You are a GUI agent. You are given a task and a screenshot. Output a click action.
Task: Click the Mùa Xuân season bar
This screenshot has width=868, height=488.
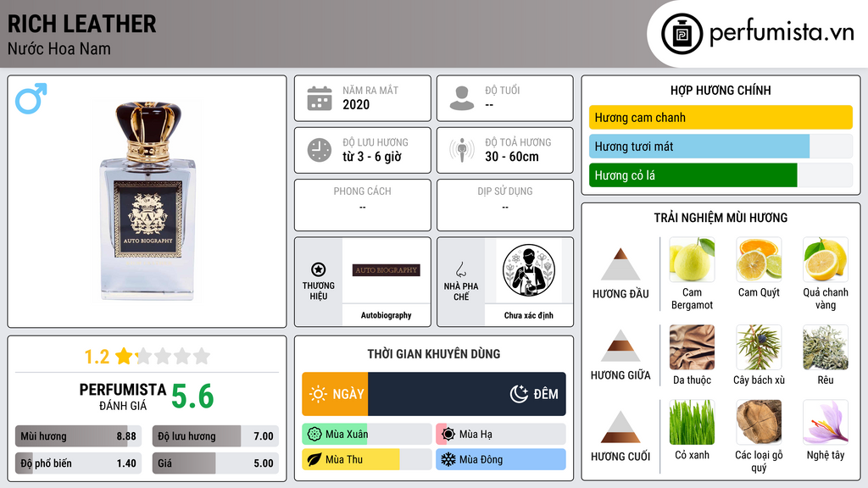366,435
